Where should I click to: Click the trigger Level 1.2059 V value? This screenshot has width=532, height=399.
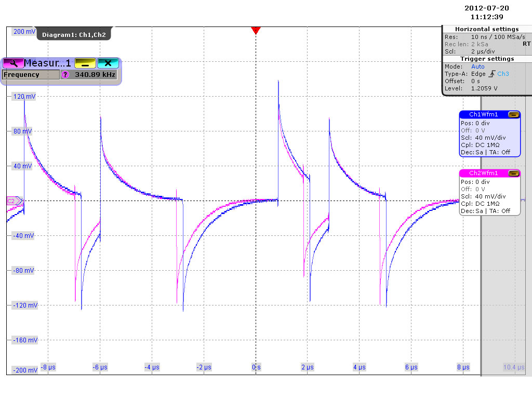pos(484,88)
